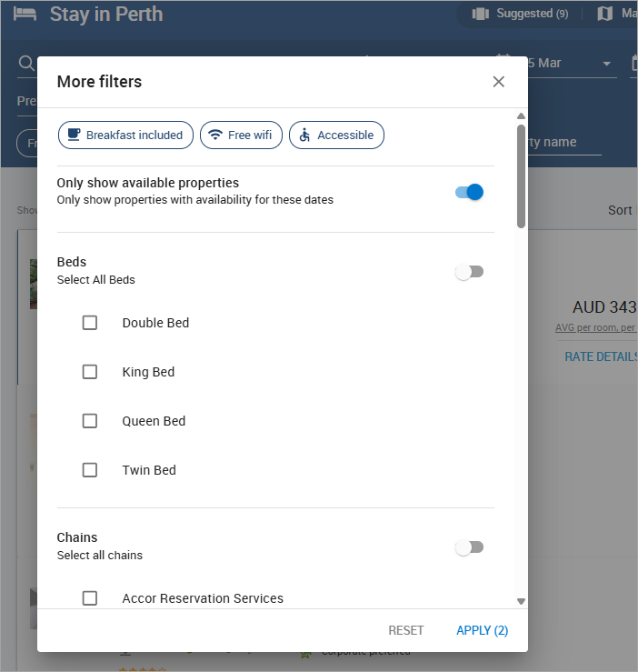The image size is (638, 672).
Task: Check the Twin Bed checkbox
Action: [90, 470]
